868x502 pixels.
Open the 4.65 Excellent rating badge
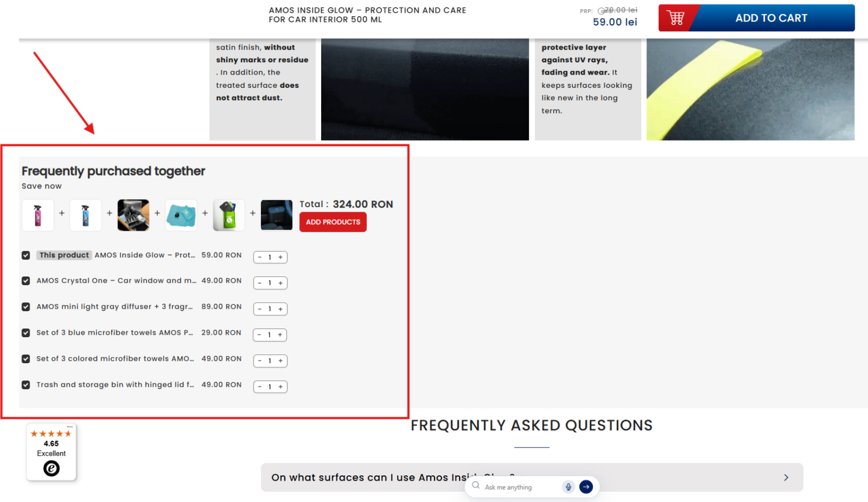click(x=52, y=452)
